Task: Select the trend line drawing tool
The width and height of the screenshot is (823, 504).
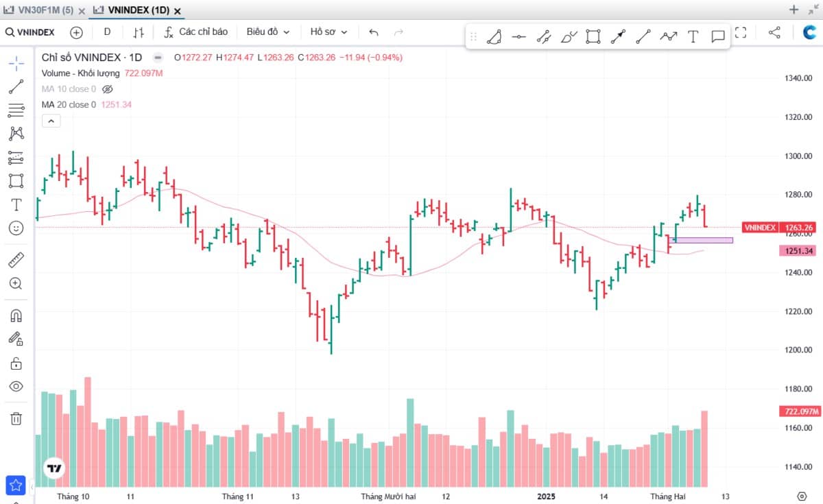Action: 16,86
